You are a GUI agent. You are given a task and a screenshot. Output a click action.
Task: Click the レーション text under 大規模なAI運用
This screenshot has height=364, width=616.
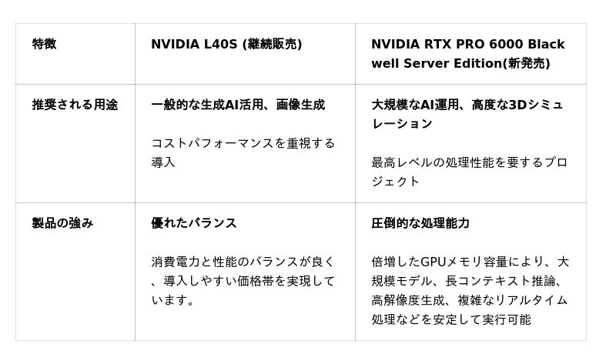(x=401, y=124)
